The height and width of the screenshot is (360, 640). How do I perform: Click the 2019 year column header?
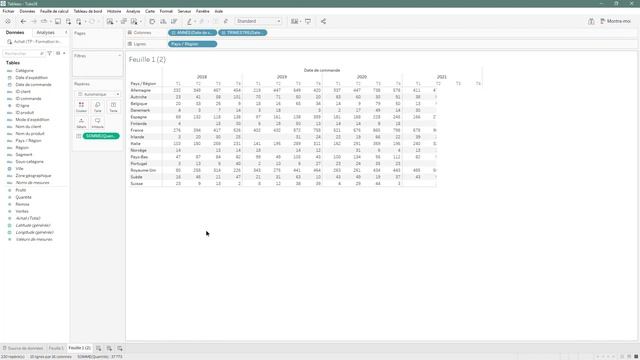point(282,77)
